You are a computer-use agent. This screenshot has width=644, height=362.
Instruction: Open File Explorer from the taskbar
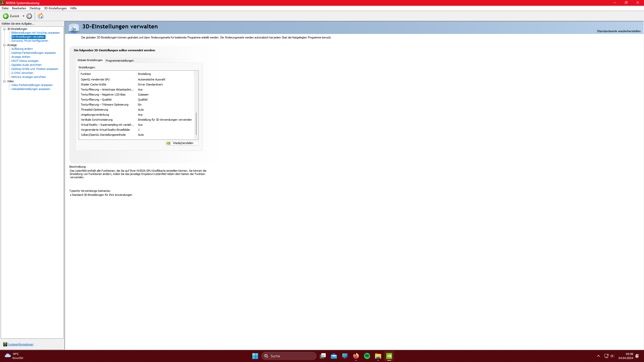click(378, 356)
